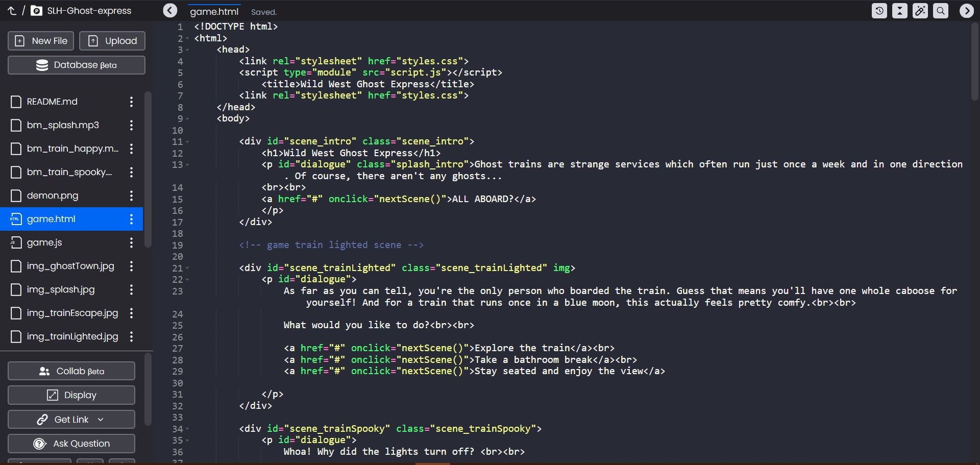Switch to the game.html editor tab
This screenshot has width=980, height=465.
click(214, 11)
